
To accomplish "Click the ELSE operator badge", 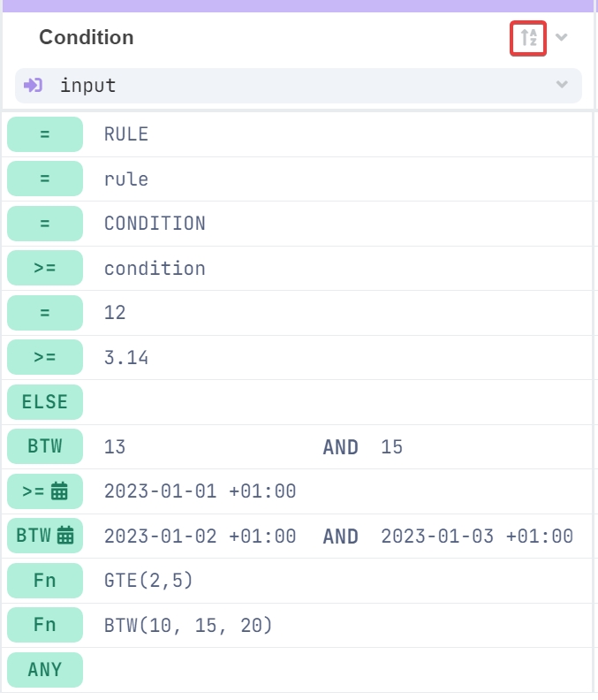I will click(45, 402).
